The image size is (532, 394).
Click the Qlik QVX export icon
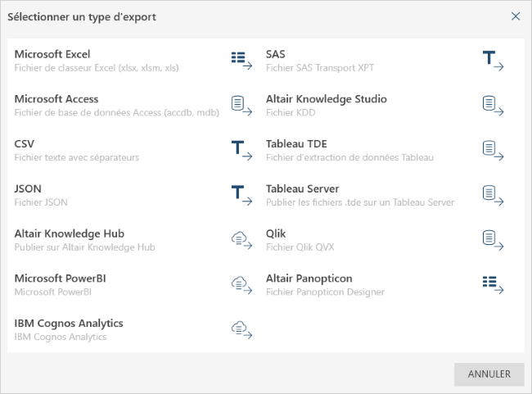click(x=492, y=239)
